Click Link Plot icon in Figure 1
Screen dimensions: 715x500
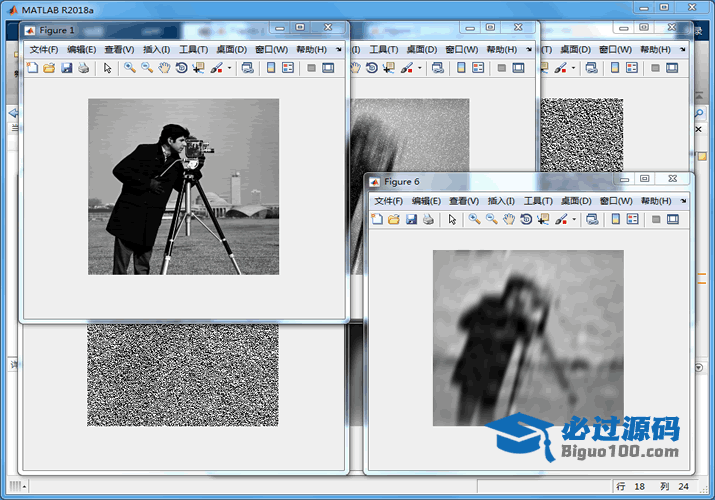point(248,68)
